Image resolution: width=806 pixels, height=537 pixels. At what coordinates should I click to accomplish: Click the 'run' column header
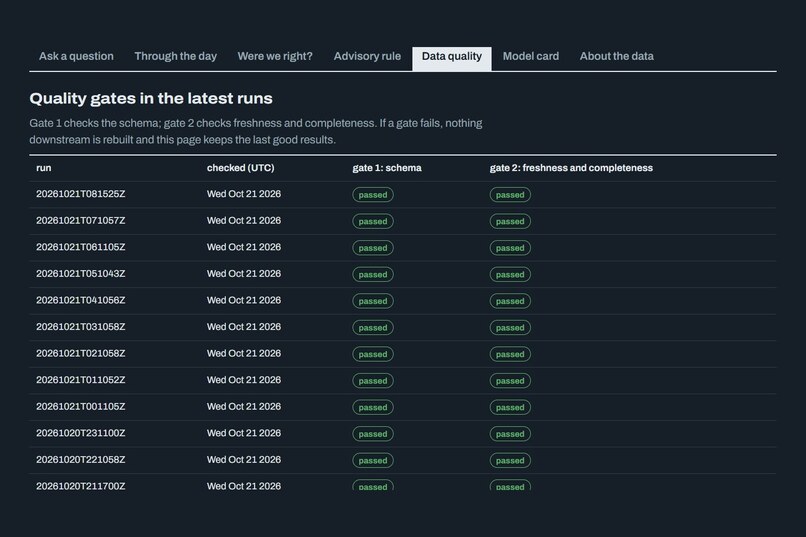(44, 168)
